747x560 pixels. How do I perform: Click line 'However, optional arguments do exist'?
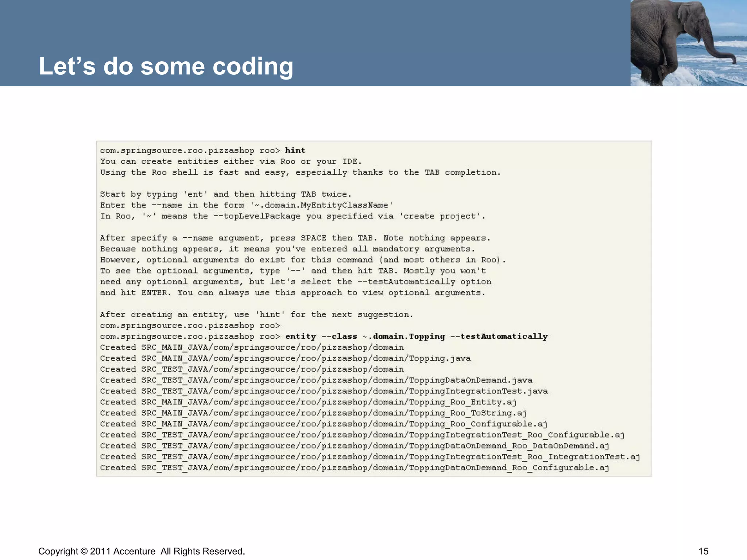point(303,260)
